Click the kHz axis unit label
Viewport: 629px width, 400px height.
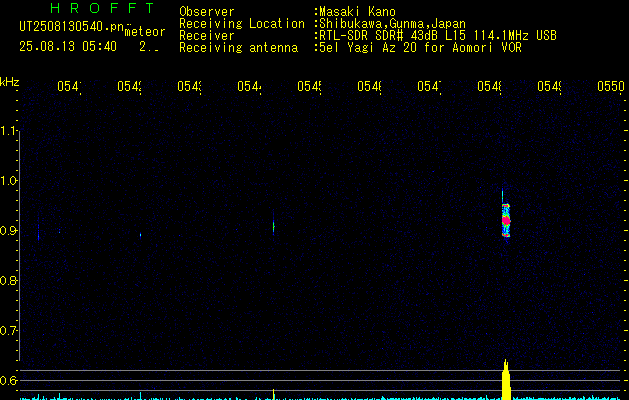pyautogui.click(x=10, y=82)
